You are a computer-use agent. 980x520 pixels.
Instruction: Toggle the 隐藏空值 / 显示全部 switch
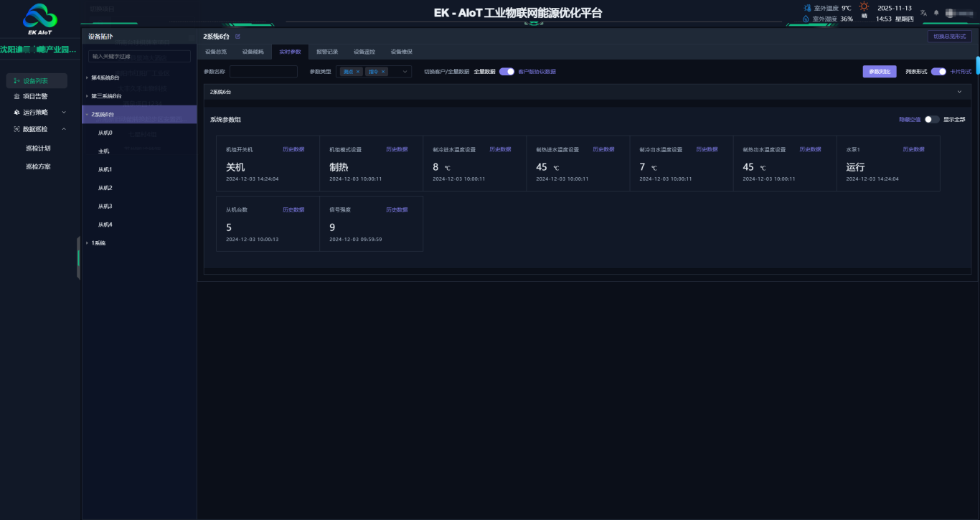[931, 120]
